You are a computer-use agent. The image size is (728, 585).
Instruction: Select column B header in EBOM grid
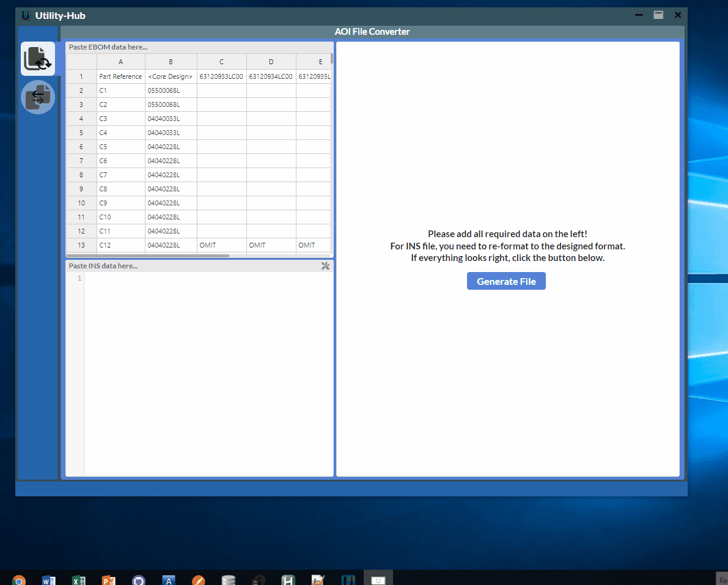[171, 62]
